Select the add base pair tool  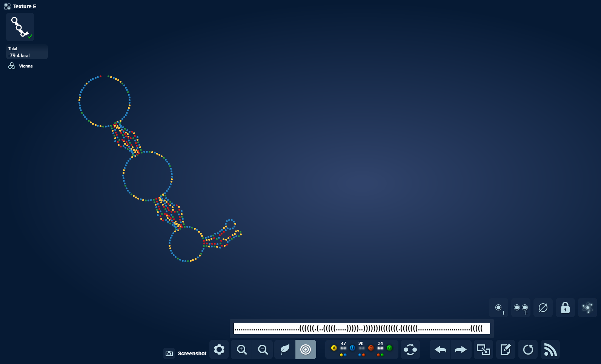521,308
